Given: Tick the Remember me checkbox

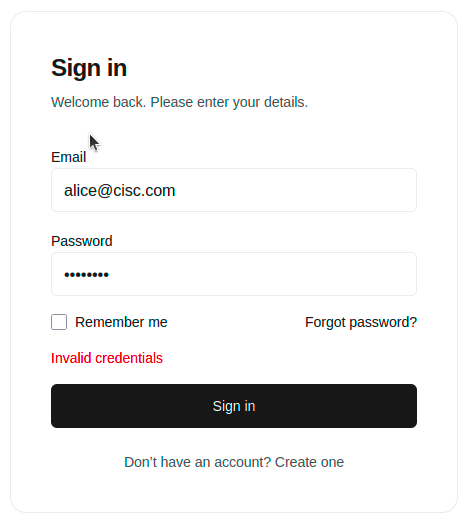Looking at the screenshot, I should (x=59, y=322).
